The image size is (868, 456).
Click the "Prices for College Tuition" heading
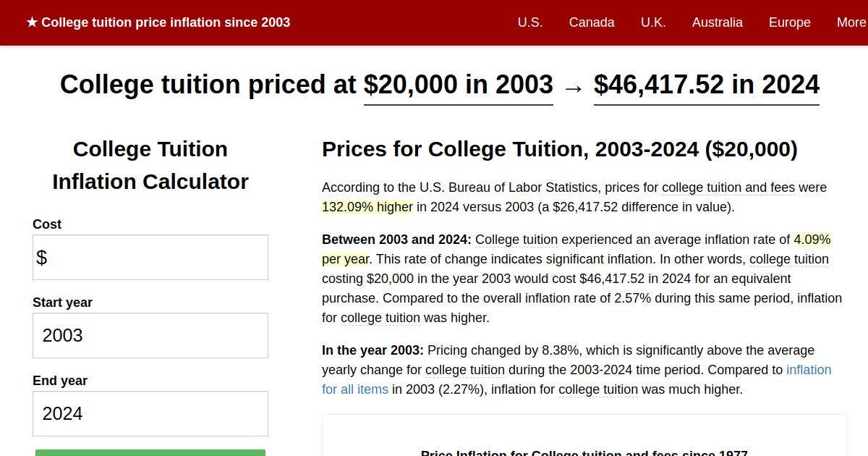pos(559,150)
